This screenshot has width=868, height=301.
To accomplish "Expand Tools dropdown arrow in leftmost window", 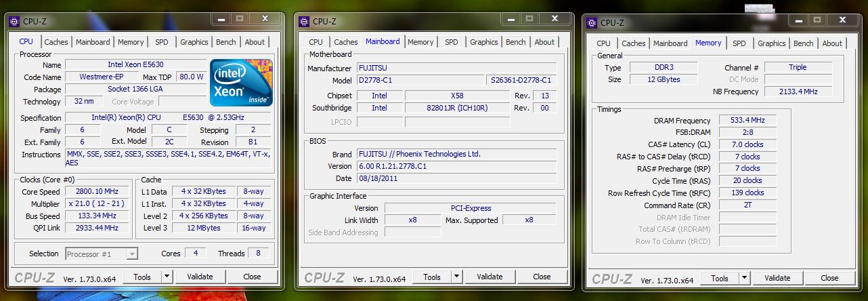I will (x=167, y=277).
